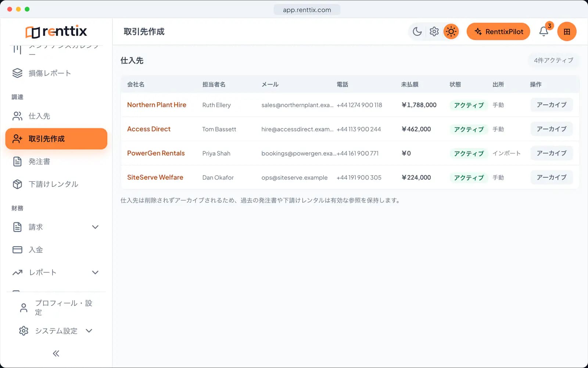The image size is (588, 368).
Task: Collapse sidebar with double chevron
Action: click(56, 354)
